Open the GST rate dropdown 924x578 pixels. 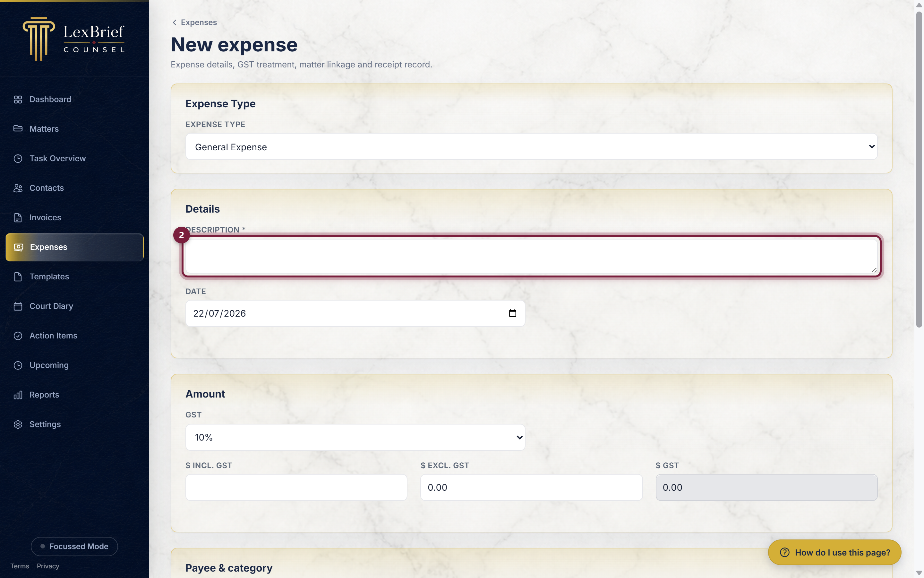pyautogui.click(x=355, y=437)
